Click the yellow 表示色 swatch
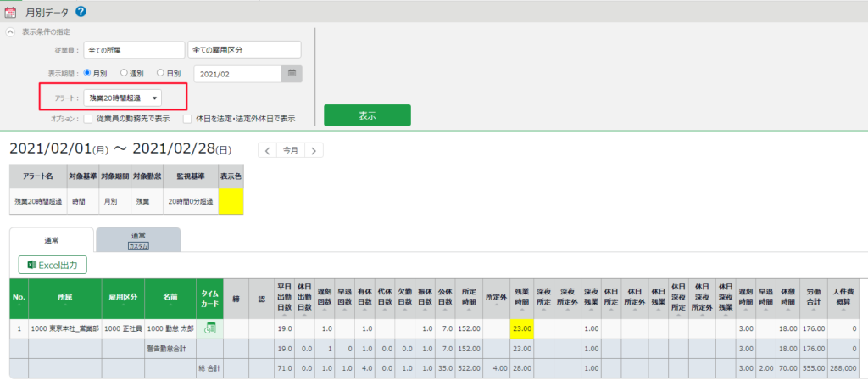The image size is (868, 381). [x=231, y=202]
